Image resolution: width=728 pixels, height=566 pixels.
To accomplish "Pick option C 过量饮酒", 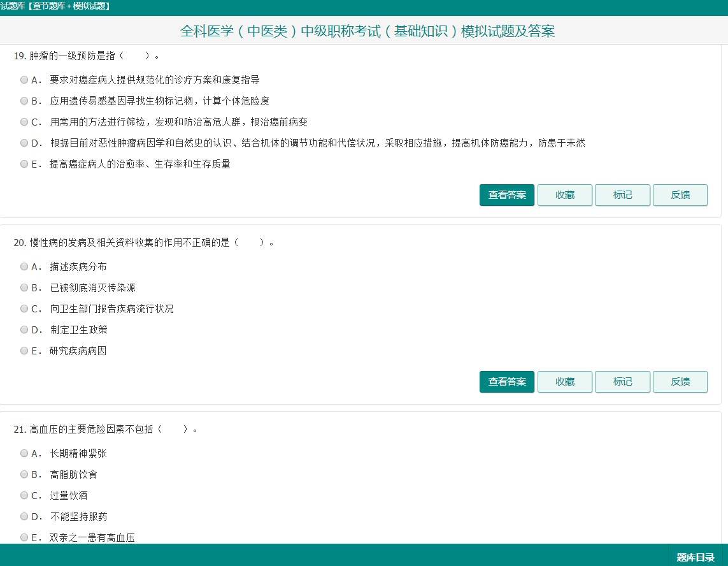I will pyautogui.click(x=24, y=495).
